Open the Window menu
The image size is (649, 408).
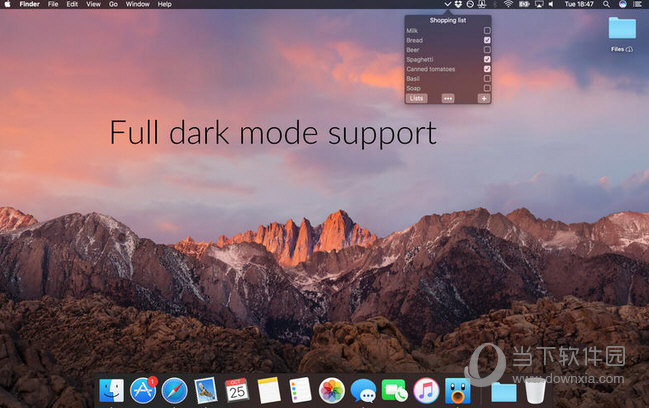(x=137, y=4)
